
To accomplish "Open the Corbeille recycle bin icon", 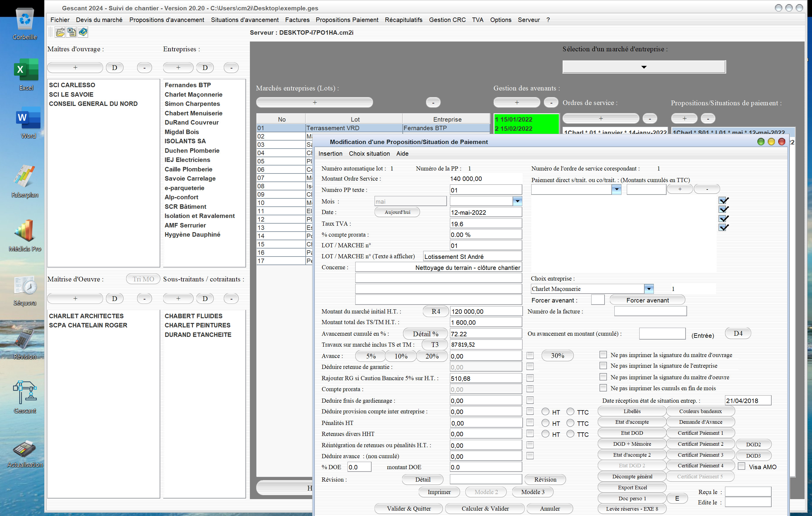I will point(25,24).
